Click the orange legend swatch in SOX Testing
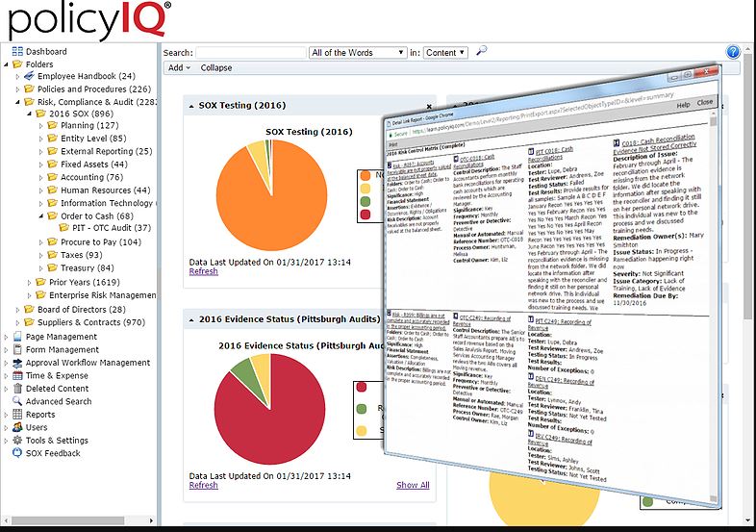This screenshot has height=532, width=756. (x=365, y=175)
